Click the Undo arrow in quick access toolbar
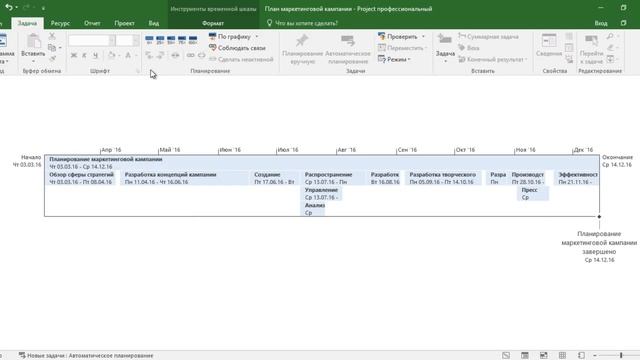 pyautogui.click(x=9, y=7)
